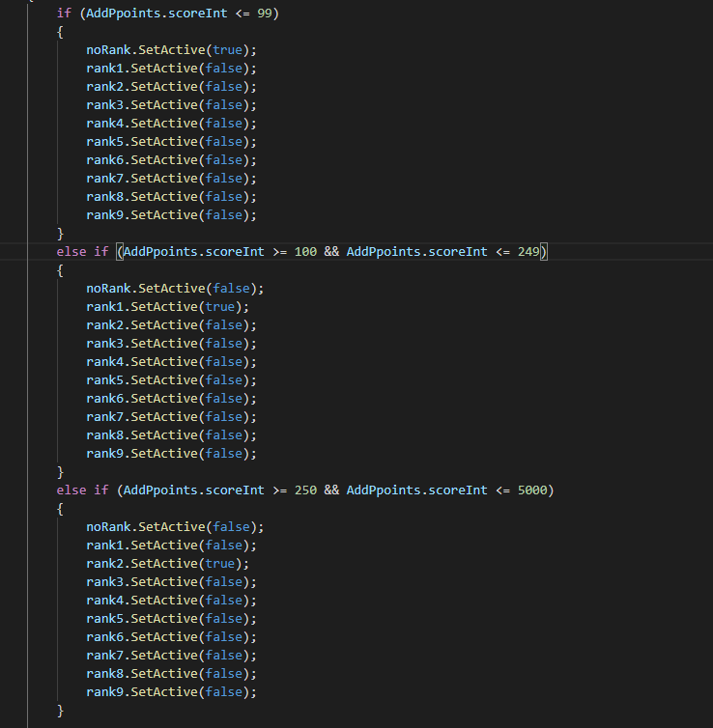Click 'true' in noRank.SetActive(true)
Screen dimensions: 713x728
coord(227,49)
